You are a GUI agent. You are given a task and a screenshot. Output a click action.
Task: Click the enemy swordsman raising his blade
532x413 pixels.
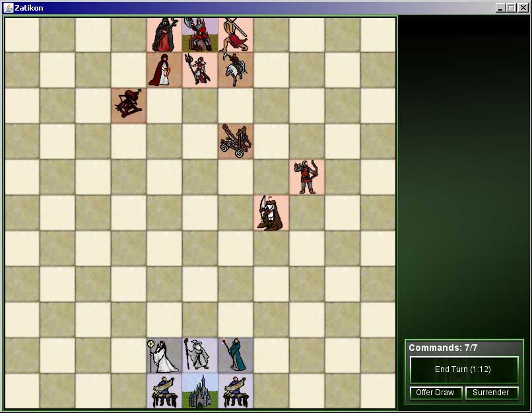pyautogui.click(x=236, y=34)
